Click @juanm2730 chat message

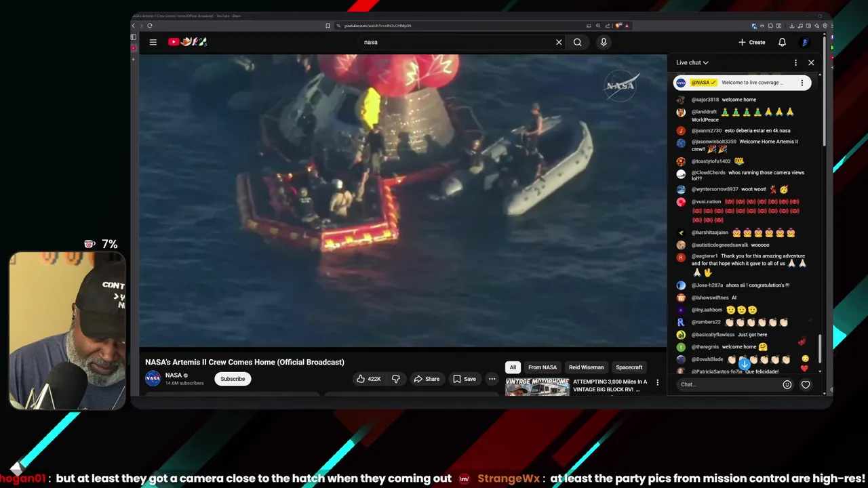743,131
